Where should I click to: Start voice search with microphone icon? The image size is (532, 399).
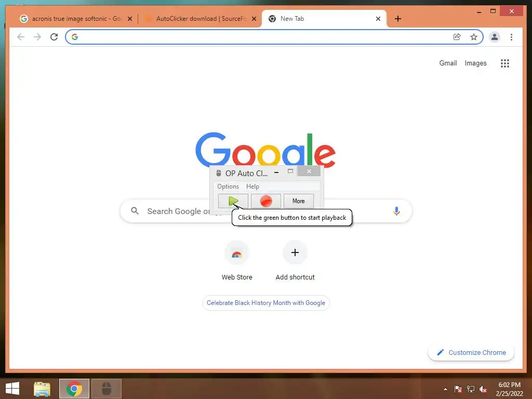[x=396, y=211]
